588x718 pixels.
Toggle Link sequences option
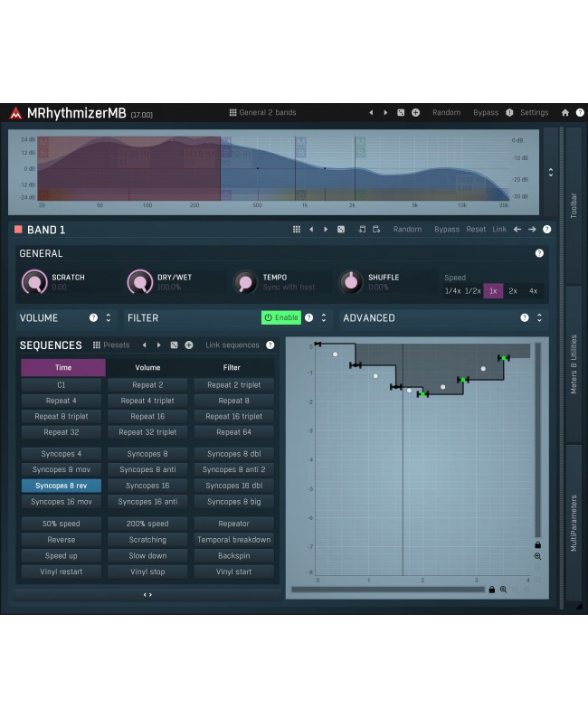click(x=232, y=345)
